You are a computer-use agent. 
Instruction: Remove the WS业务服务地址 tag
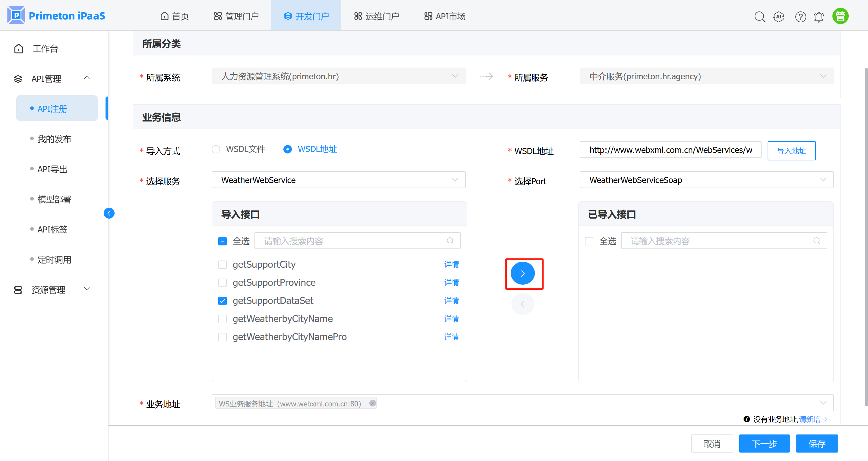tap(372, 403)
